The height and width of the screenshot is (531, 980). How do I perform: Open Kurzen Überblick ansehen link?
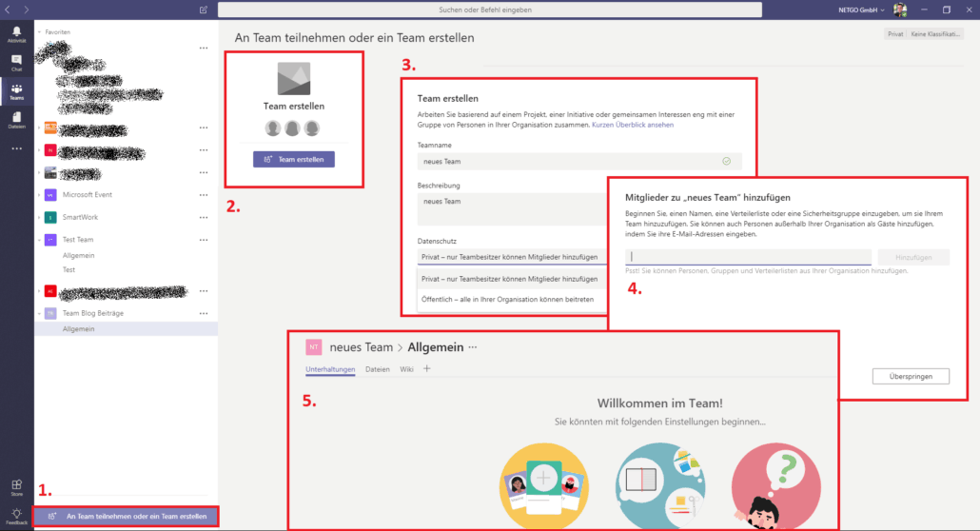[633, 125]
